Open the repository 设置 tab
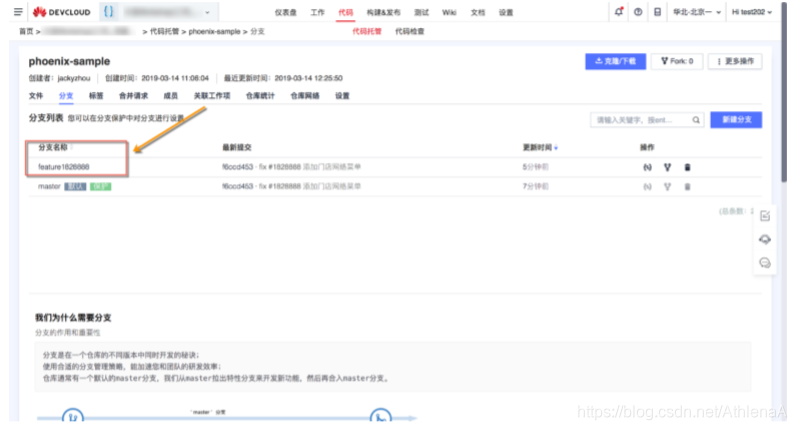Image resolution: width=797 pixels, height=430 pixels. pos(342,96)
